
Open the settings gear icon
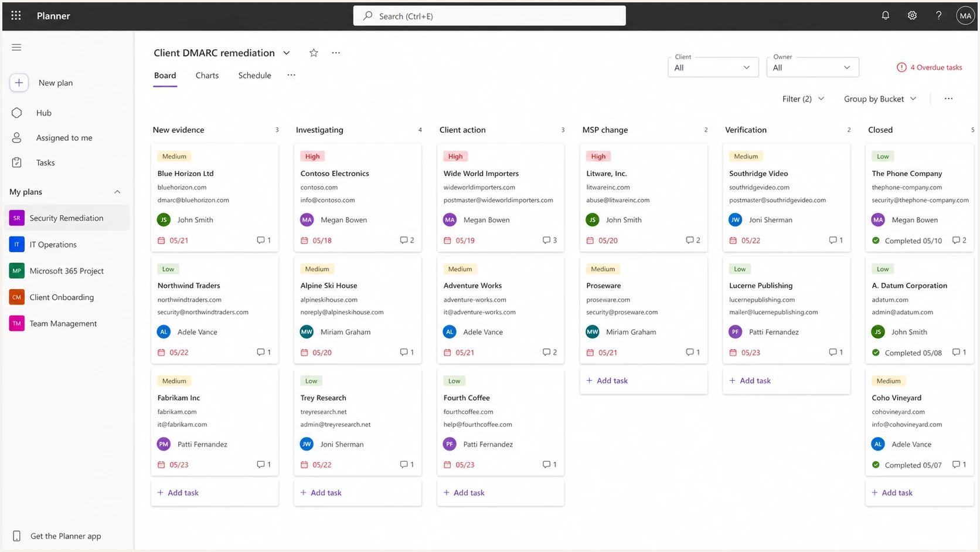point(912,16)
